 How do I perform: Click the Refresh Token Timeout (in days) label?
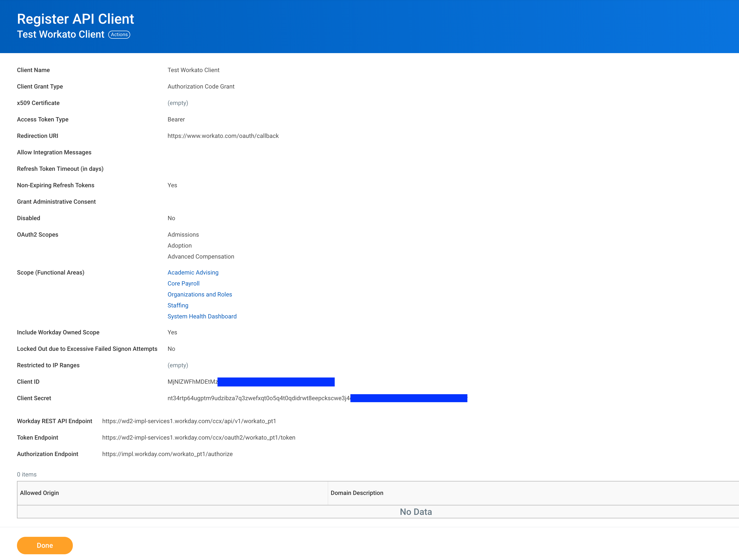point(60,169)
